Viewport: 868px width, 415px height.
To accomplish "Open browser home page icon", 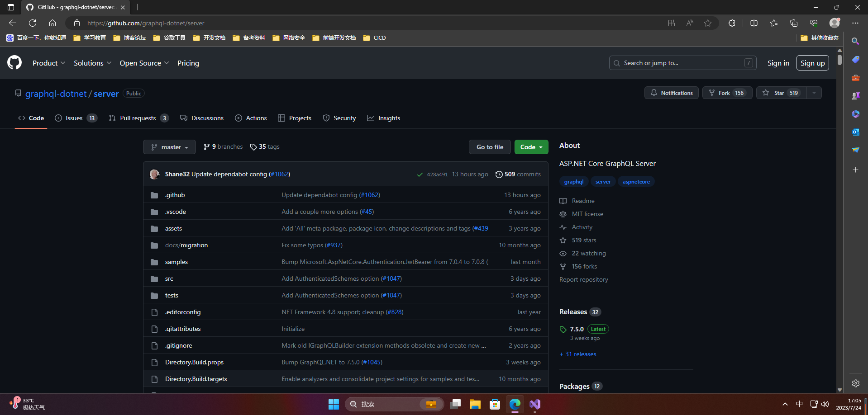I will point(52,23).
